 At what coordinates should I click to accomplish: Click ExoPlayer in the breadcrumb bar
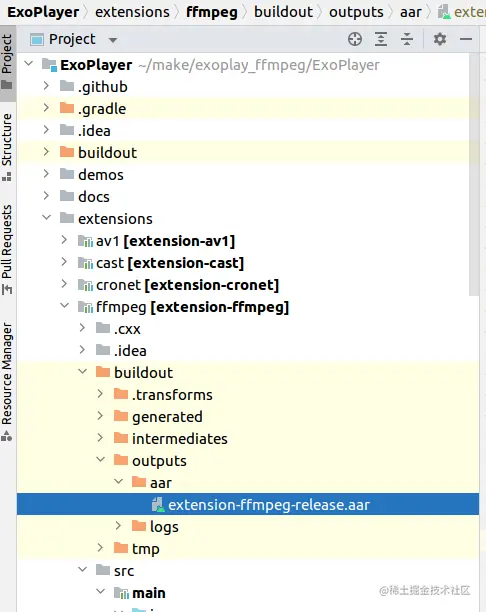coord(43,12)
